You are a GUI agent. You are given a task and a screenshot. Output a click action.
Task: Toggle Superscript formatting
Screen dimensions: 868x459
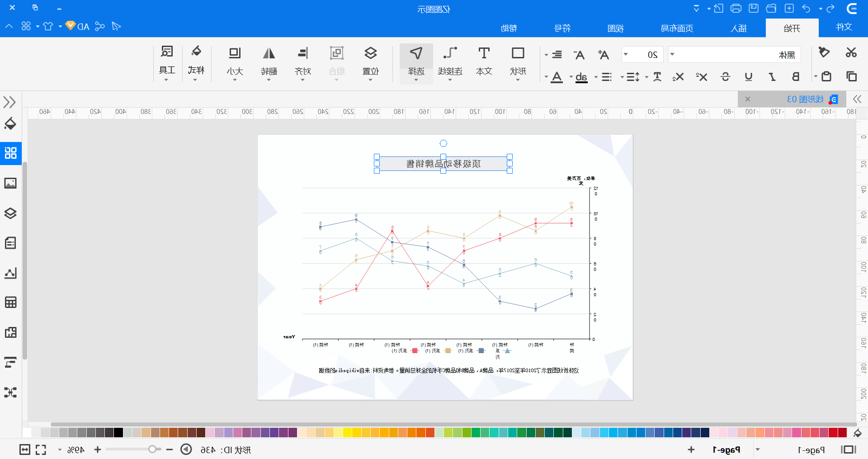(x=701, y=76)
